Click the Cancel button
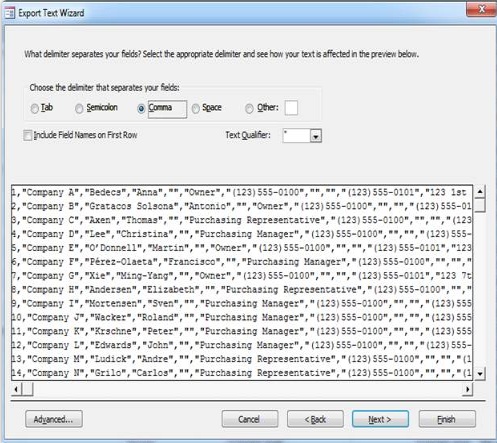497x443 pixels. click(x=250, y=419)
